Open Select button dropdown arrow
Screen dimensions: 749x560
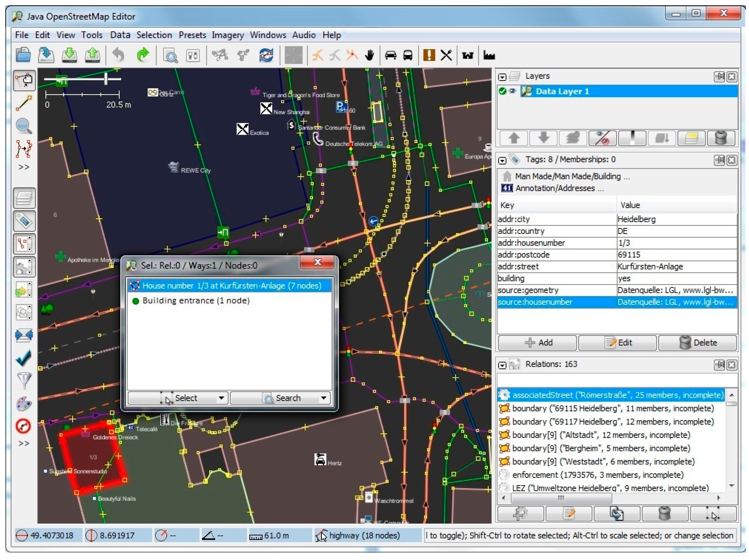[x=221, y=398]
